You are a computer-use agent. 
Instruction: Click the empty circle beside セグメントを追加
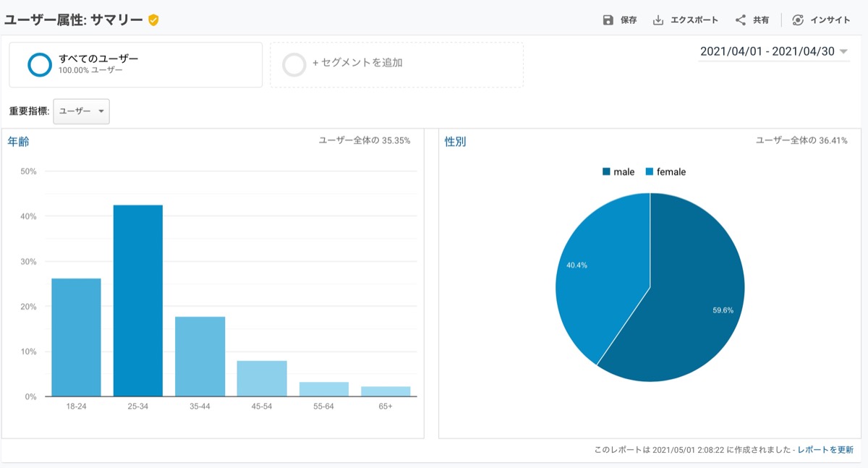294,64
